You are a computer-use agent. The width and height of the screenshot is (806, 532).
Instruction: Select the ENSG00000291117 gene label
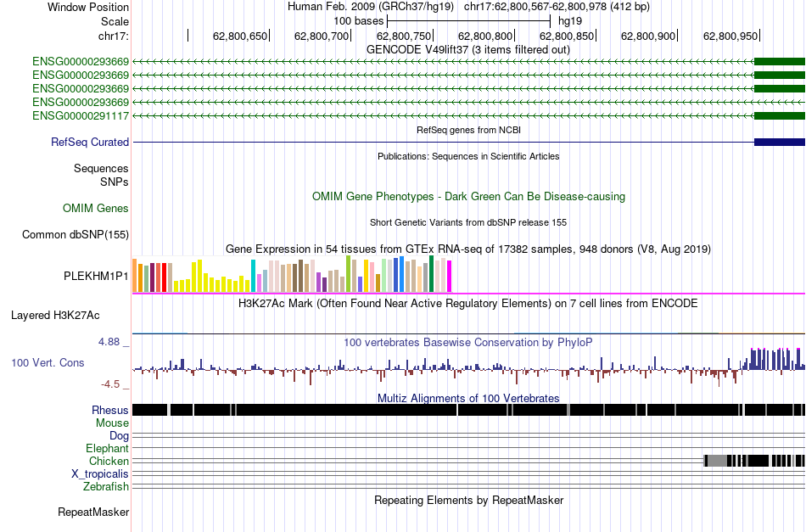(x=81, y=116)
